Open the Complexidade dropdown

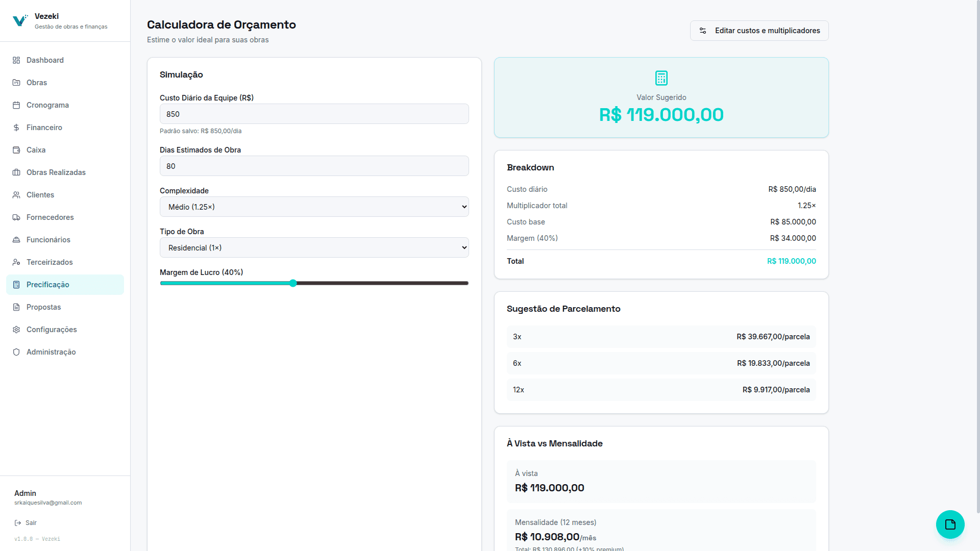[314, 207]
